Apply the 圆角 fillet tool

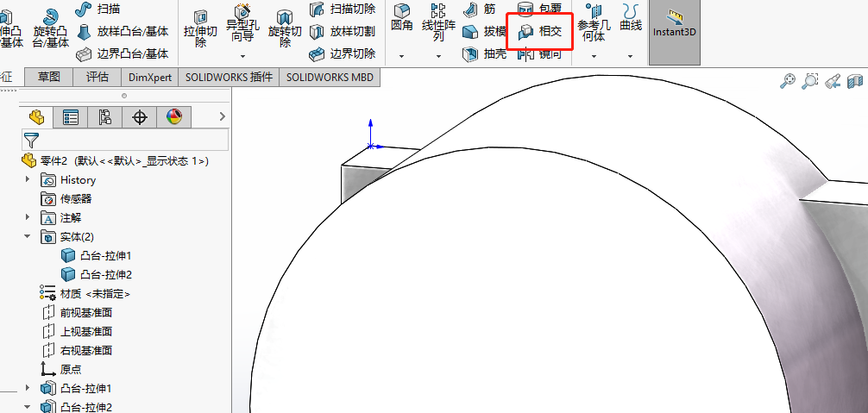402,18
